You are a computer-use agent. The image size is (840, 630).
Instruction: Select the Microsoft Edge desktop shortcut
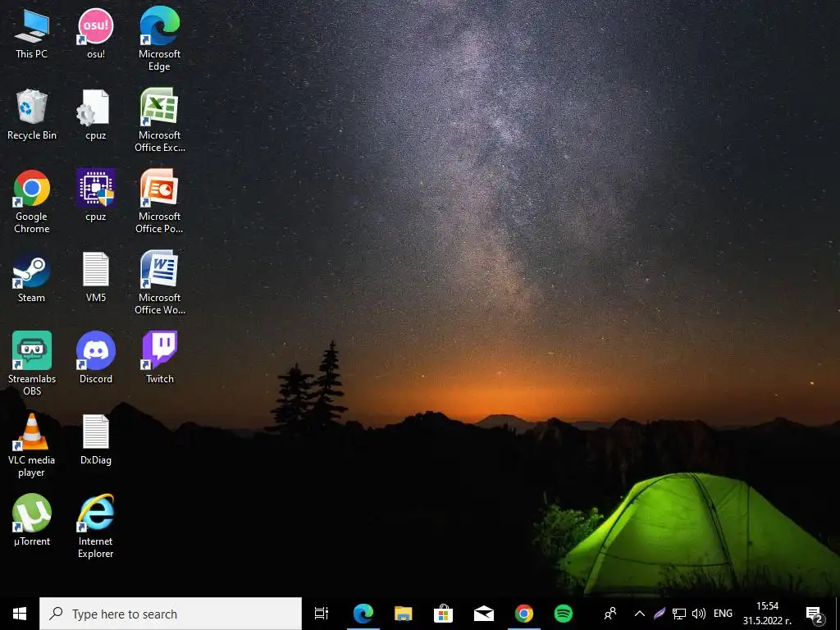pyautogui.click(x=160, y=39)
